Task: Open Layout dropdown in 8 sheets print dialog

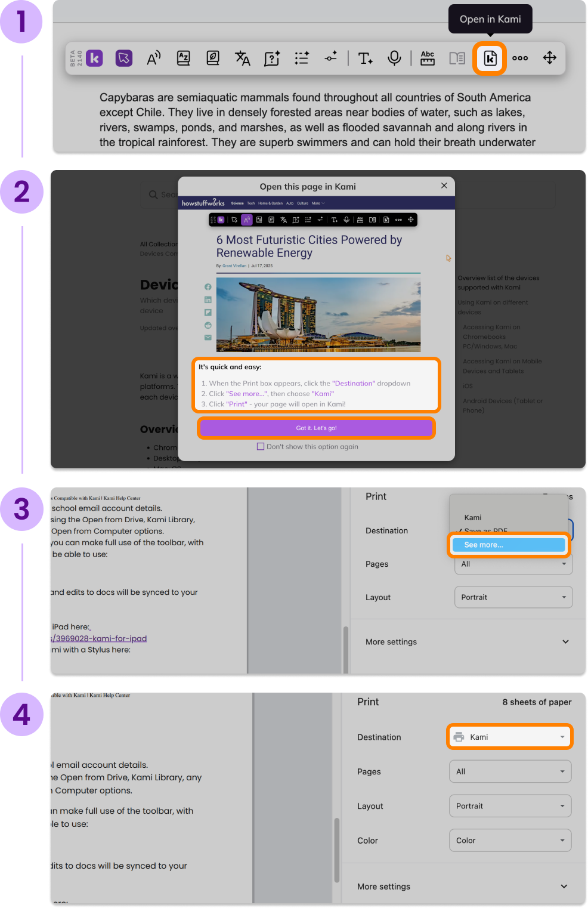Action: (510, 806)
